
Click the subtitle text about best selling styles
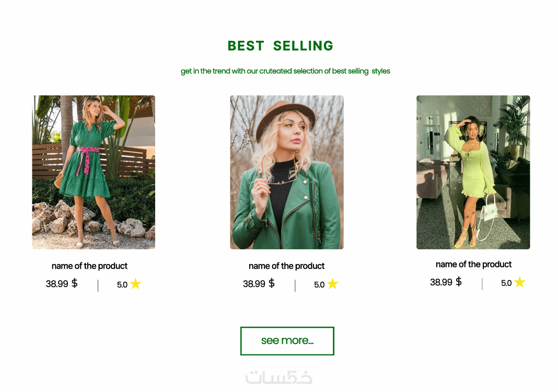click(x=285, y=71)
